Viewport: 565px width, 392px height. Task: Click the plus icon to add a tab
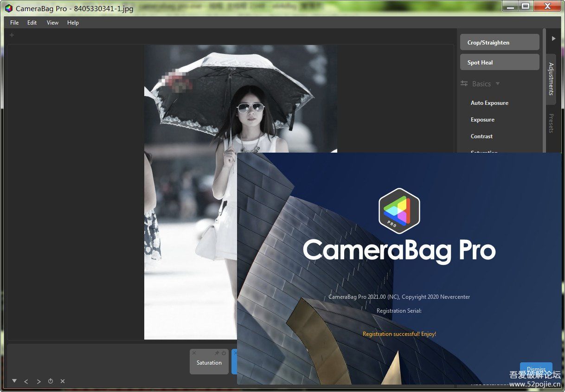(12, 35)
